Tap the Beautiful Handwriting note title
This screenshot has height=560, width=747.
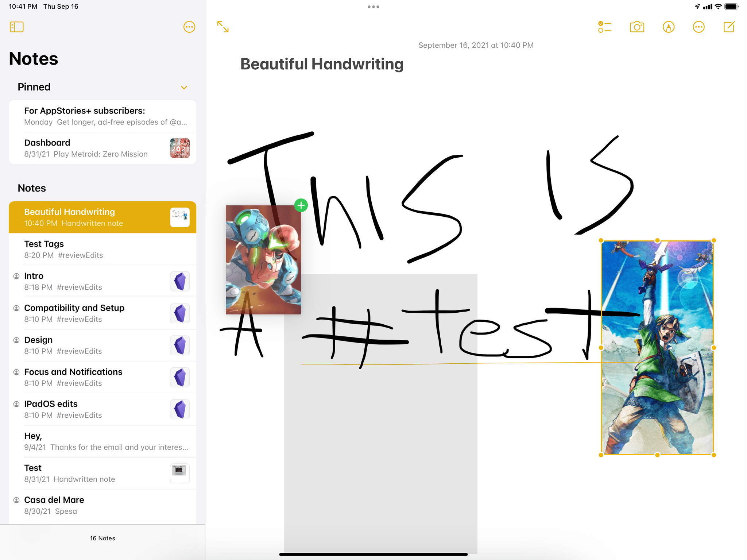322,64
